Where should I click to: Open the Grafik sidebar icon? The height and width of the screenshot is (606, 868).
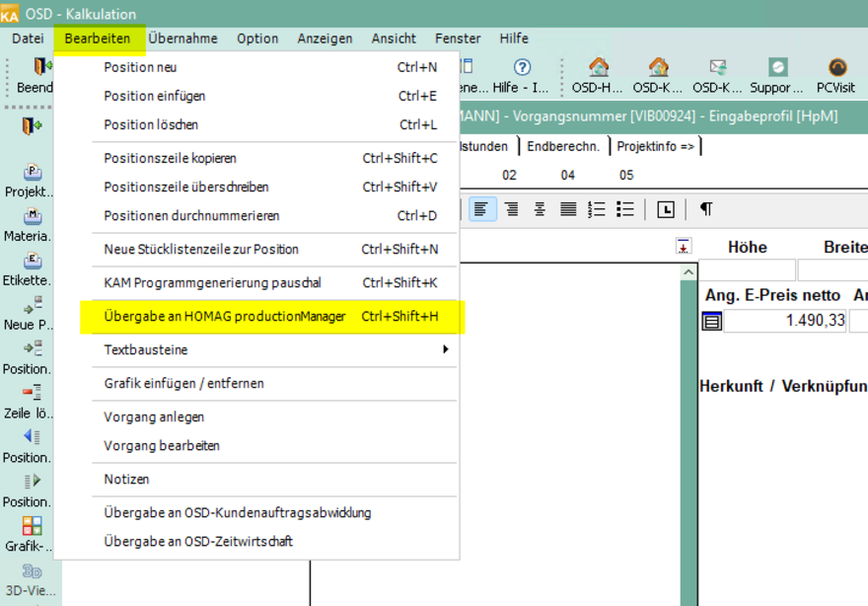33,526
